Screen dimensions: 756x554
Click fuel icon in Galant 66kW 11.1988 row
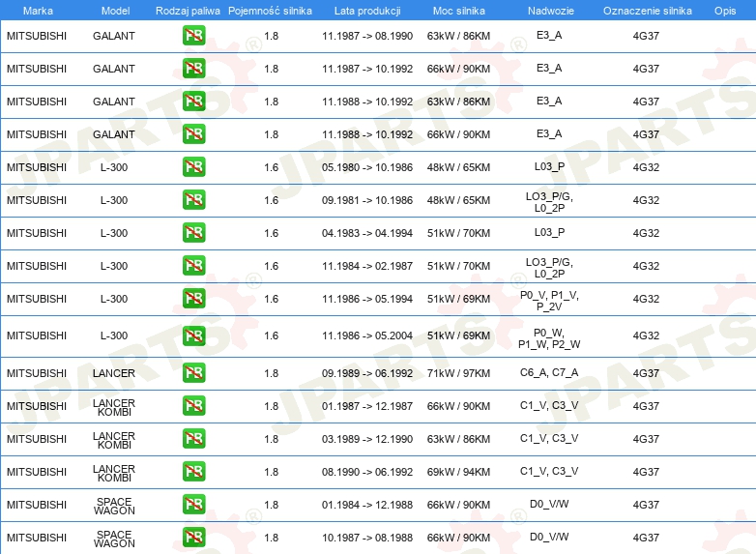click(193, 134)
